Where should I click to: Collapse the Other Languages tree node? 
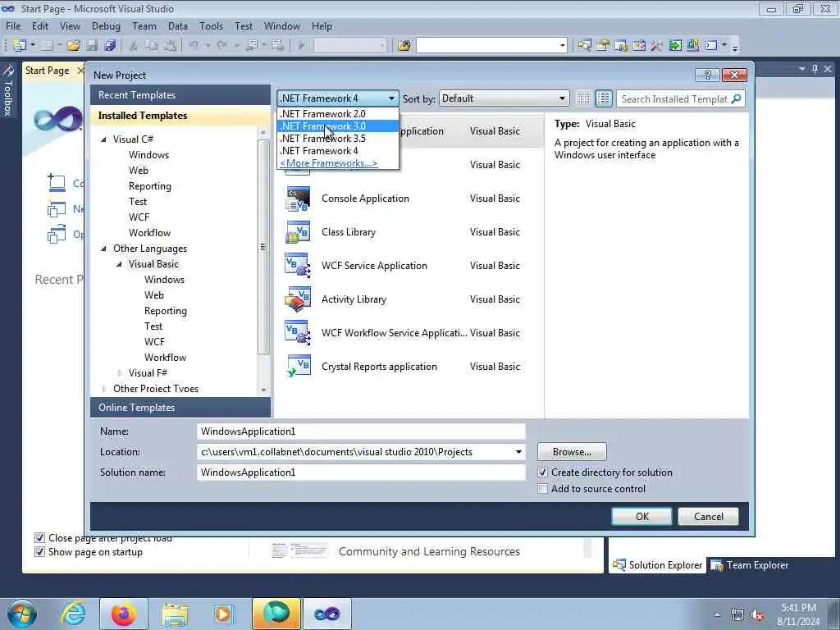coord(103,249)
